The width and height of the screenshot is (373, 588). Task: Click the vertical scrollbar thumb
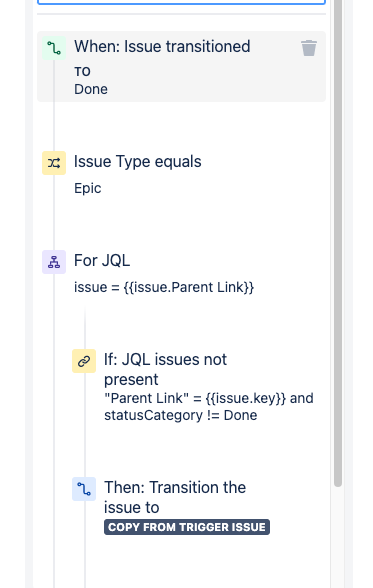[338, 244]
